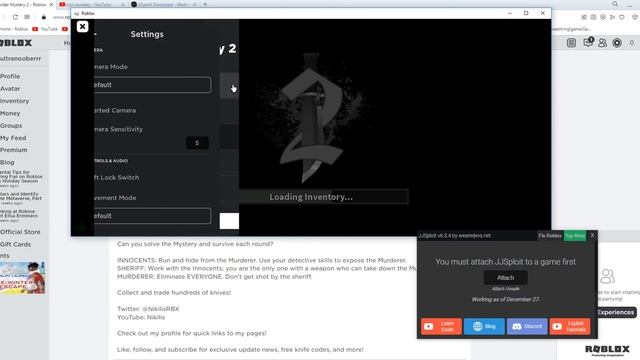Close the YouTube browser tab
Screen dimensions: 640x360
(x=123, y=4)
